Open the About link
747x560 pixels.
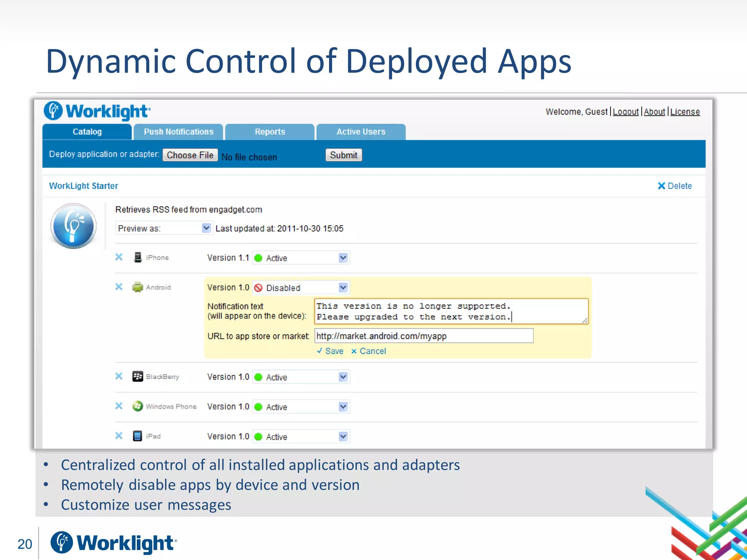click(x=654, y=112)
